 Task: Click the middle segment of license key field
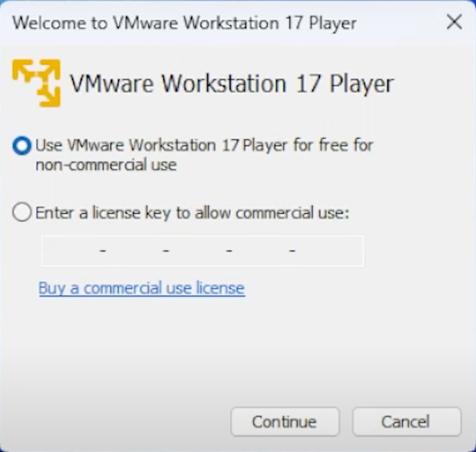pyautogui.click(x=197, y=251)
